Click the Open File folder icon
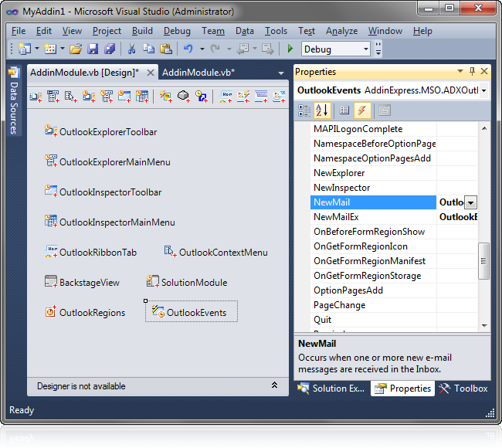 tap(76, 49)
